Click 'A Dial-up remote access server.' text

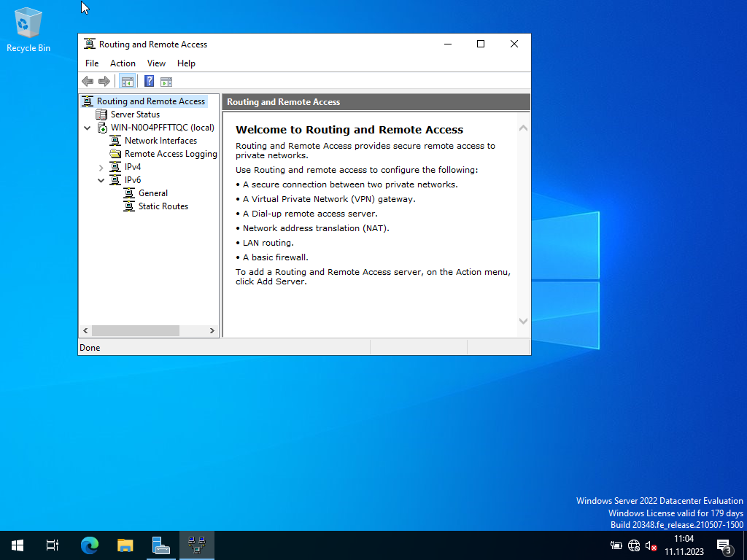[310, 214]
